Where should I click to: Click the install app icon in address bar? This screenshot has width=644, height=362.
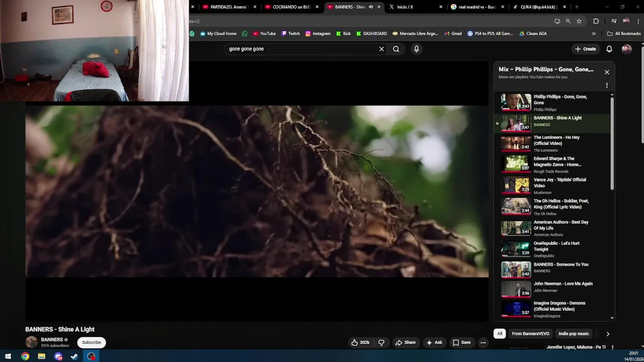[x=557, y=21]
